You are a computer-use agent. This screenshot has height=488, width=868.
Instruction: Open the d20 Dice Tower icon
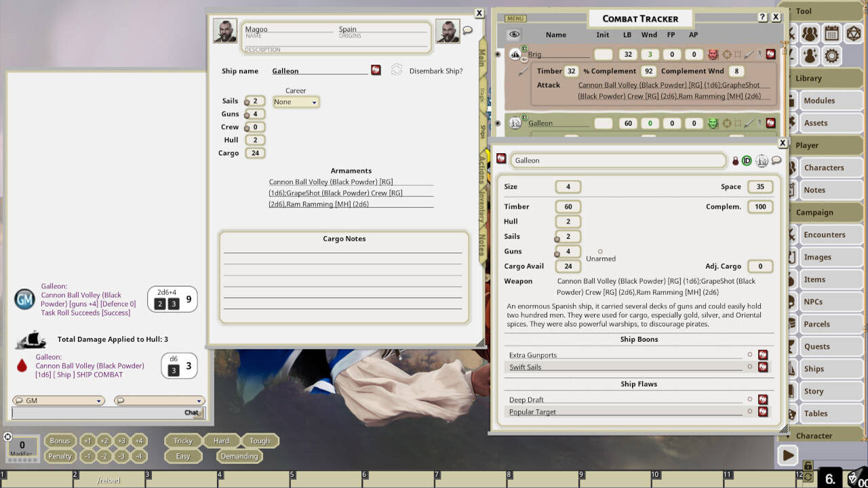(852, 33)
